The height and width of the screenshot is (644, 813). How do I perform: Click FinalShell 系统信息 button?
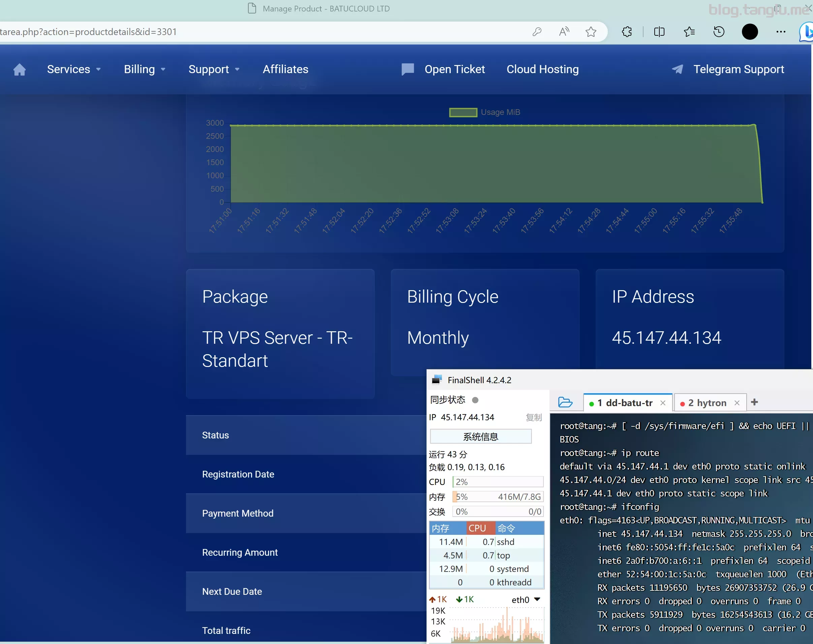[480, 437]
